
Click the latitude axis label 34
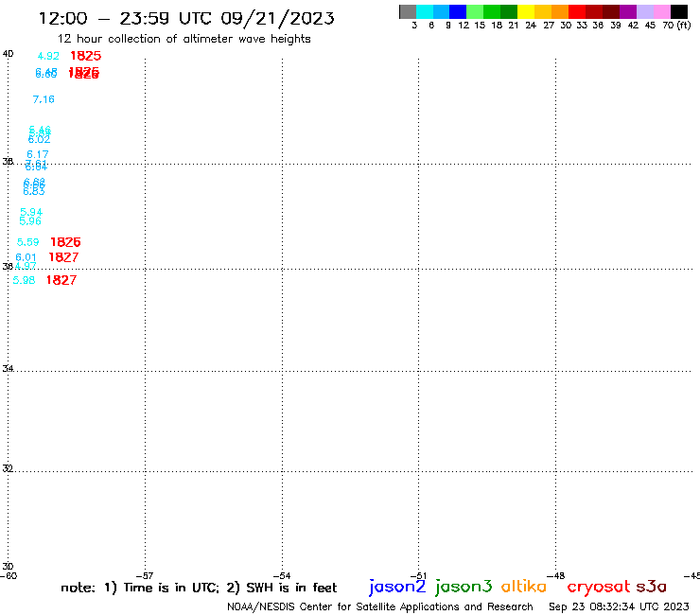[x=8, y=369]
